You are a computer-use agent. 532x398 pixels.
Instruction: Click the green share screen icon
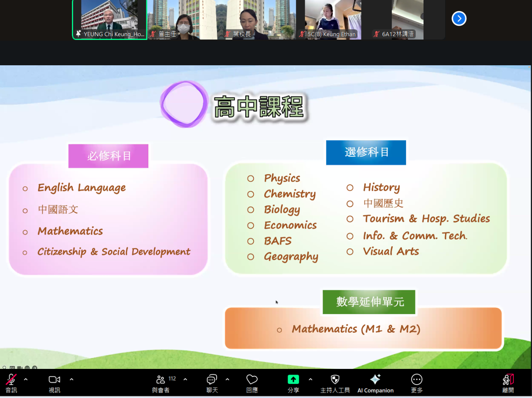click(x=293, y=379)
